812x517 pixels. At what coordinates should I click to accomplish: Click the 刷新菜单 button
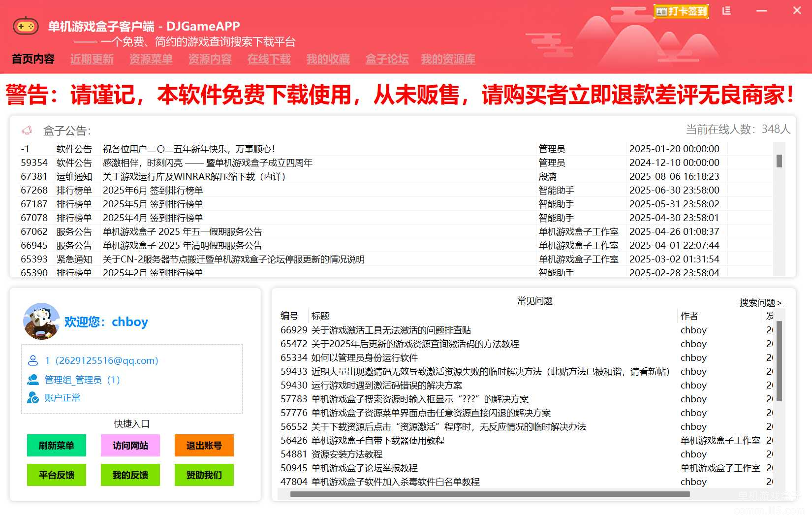[x=57, y=445]
